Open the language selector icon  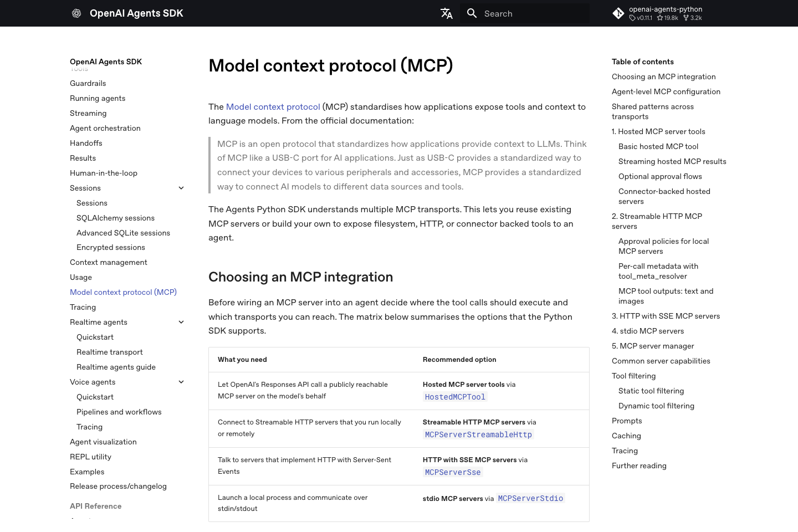(x=447, y=13)
